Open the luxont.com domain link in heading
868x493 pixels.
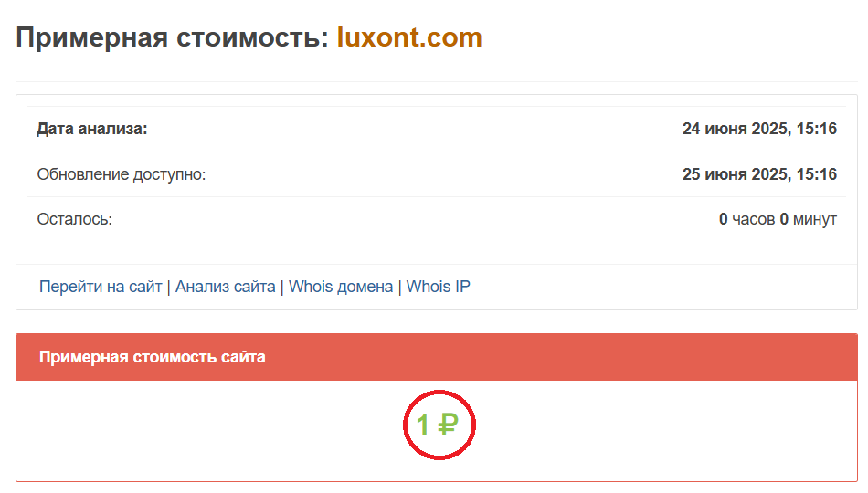[408, 37]
